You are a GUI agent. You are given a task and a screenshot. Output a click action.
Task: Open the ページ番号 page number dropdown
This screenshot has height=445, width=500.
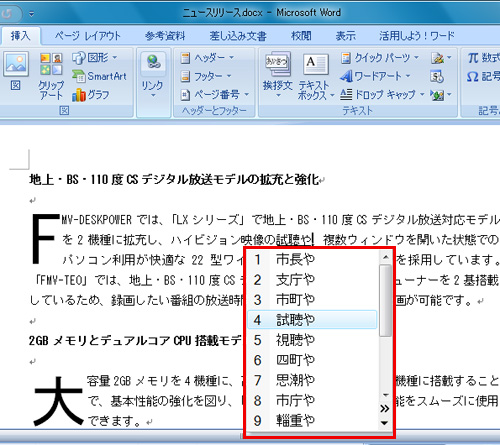click(x=215, y=95)
